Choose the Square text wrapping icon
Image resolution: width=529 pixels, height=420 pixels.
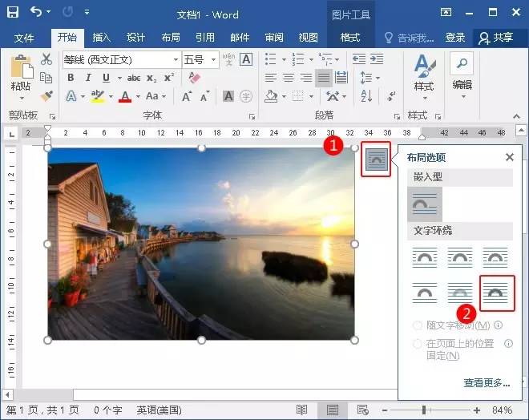pyautogui.click(x=424, y=257)
